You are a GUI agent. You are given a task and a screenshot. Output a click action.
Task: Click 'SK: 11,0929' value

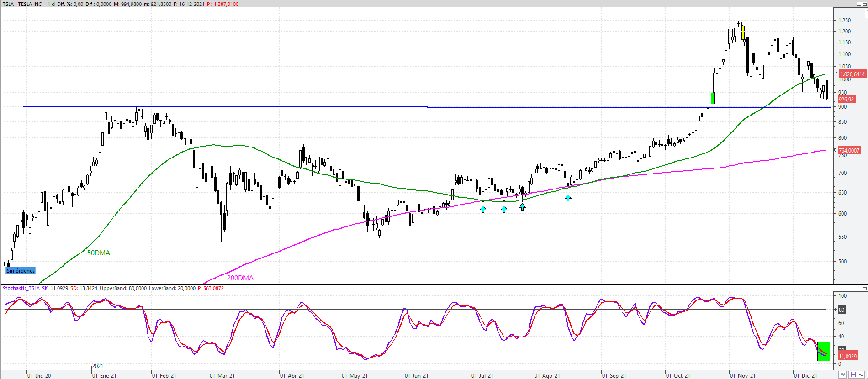[x=55, y=288]
